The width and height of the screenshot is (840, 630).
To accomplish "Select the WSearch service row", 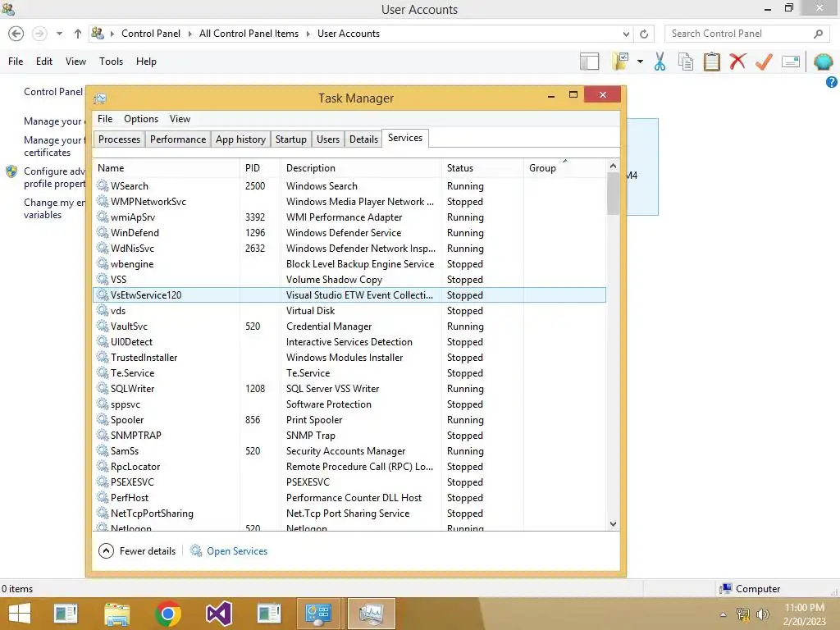I will point(349,186).
